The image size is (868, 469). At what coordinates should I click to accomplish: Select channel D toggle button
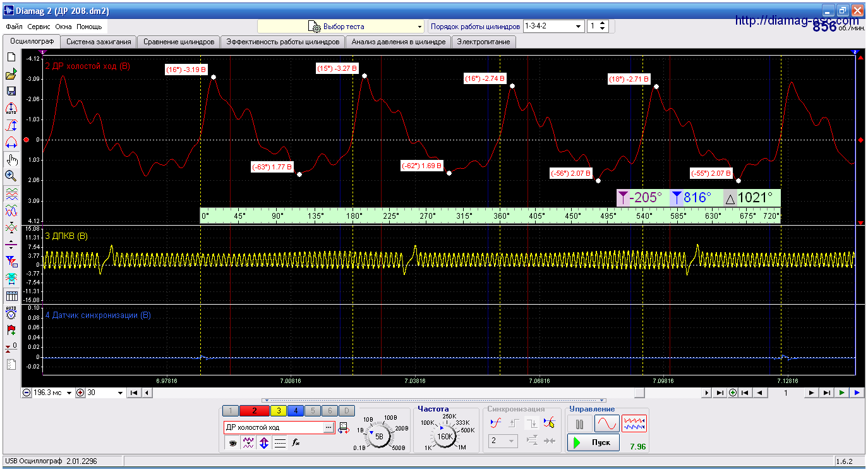tap(347, 411)
